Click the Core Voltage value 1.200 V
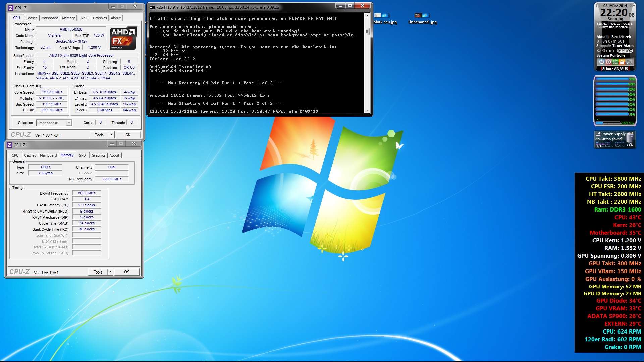Screen dimensions: 644x362 (94, 48)
